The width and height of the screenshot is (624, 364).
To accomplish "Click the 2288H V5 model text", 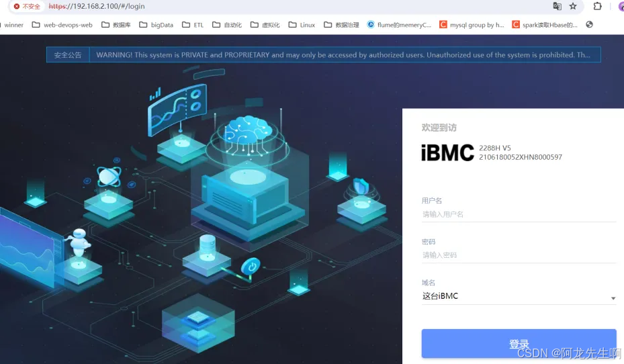I will (494, 148).
